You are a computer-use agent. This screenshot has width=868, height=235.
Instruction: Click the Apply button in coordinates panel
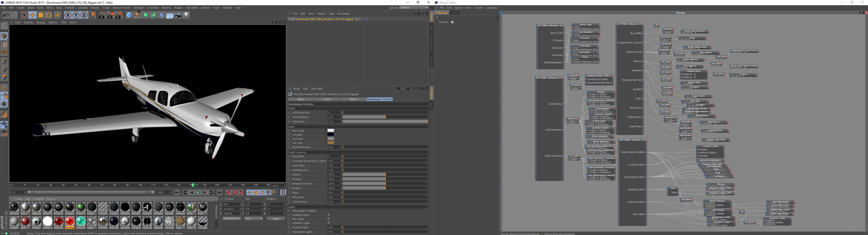point(276,218)
